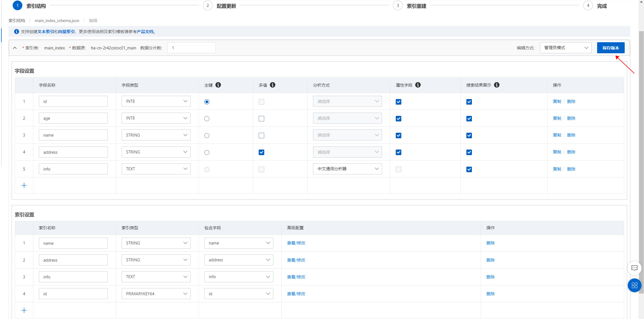Image resolution: width=644 pixels, height=319 pixels.
Task: Open the 产品文档 link
Action: point(145,32)
